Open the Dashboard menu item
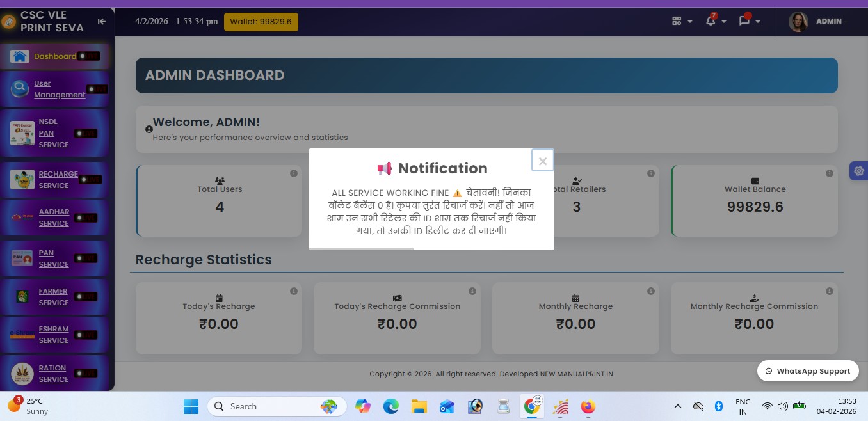Viewport: 868px width, 421px height. [54, 56]
